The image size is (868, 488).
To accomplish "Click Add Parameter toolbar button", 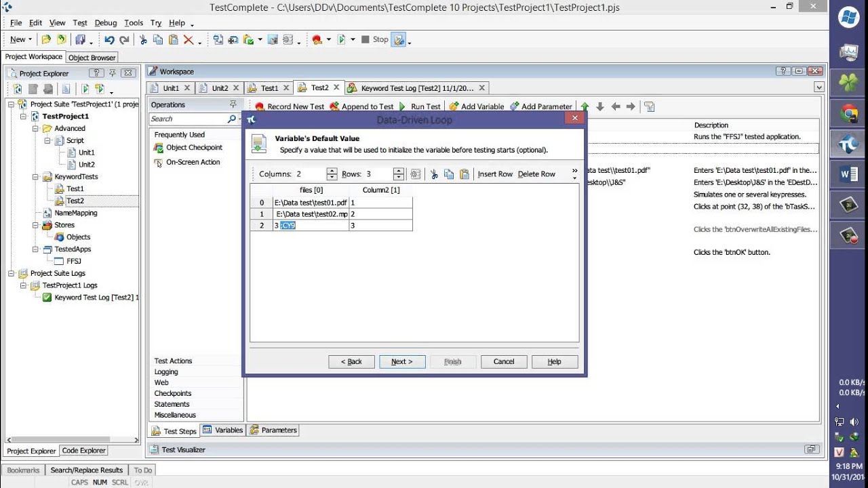I will pos(541,106).
